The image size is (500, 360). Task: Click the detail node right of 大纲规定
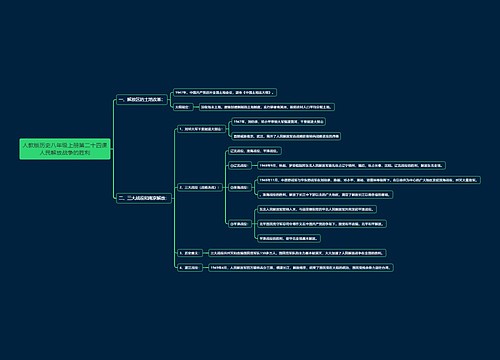267,107
